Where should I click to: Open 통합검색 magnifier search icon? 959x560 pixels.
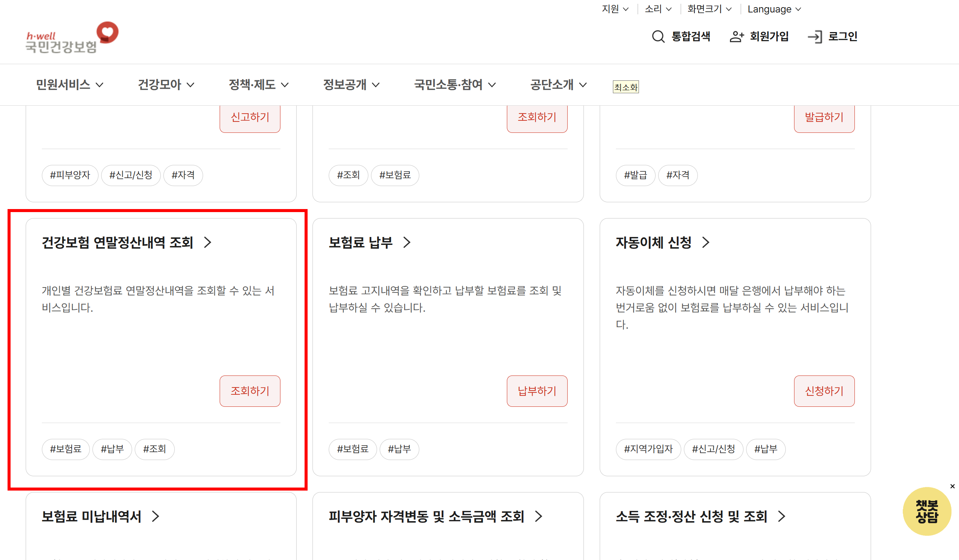(658, 37)
